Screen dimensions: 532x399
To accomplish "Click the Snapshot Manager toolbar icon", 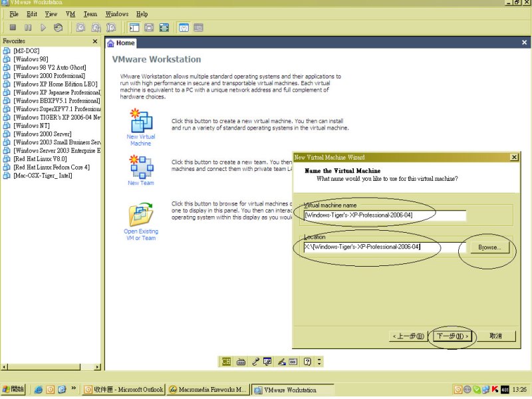I will coord(111,27).
